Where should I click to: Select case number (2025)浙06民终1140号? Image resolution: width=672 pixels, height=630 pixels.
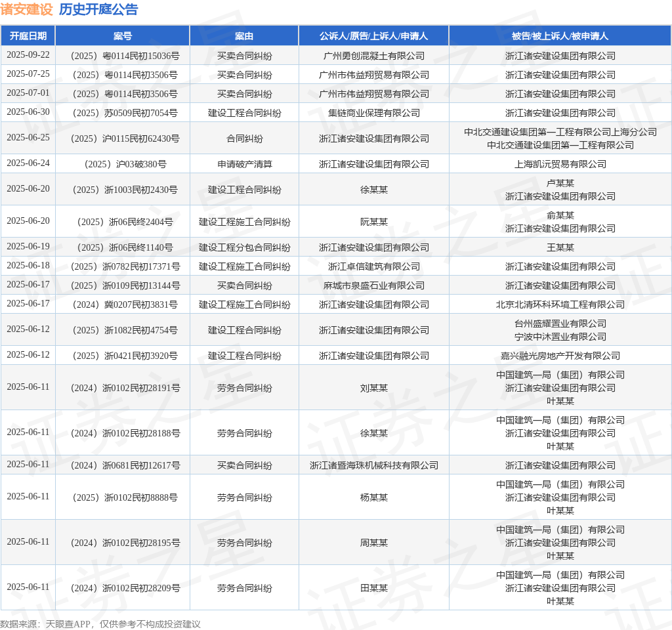[125, 247]
